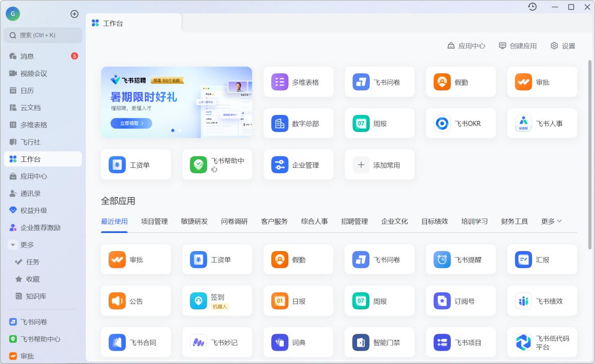Launch 飞书低代码平台
Image resolution: width=595 pixels, height=364 pixels.
[542, 342]
